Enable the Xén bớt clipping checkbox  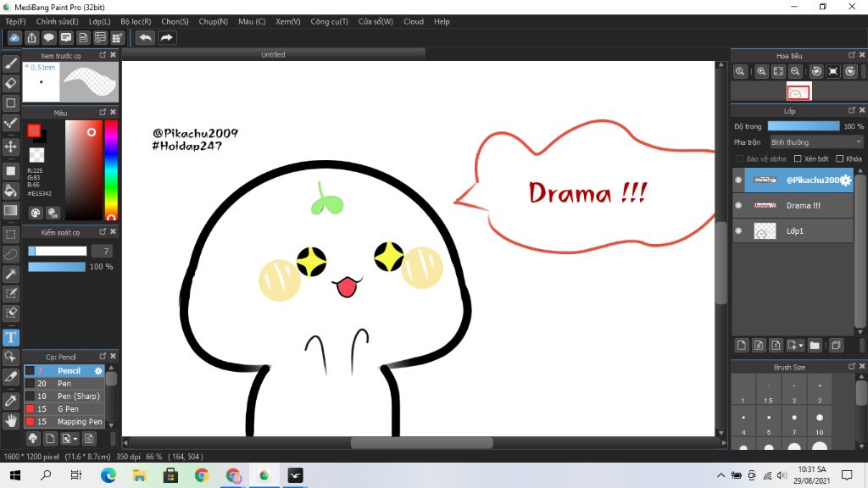(798, 158)
